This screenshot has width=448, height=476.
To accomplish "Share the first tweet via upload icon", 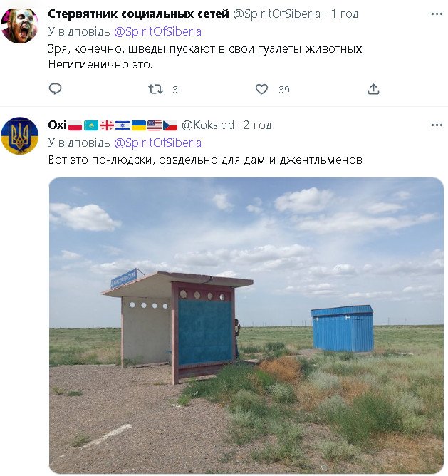I will [x=373, y=89].
